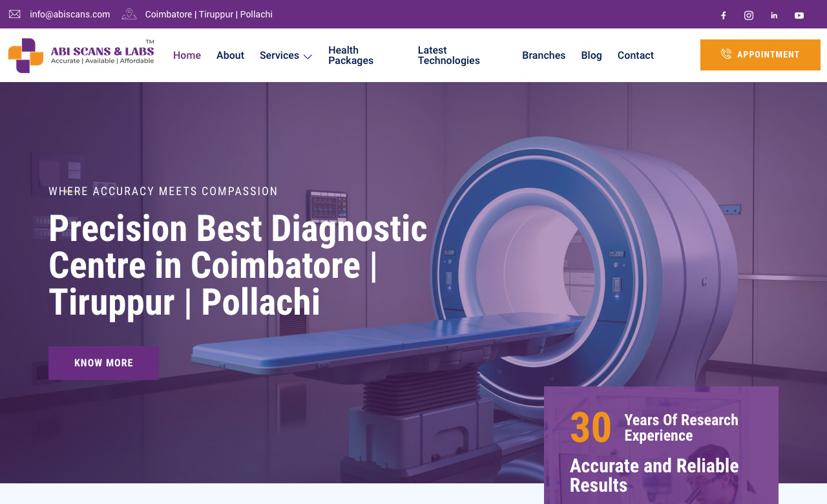The height and width of the screenshot is (504, 827).
Task: Click the envelope email icon
Action: coord(15,14)
